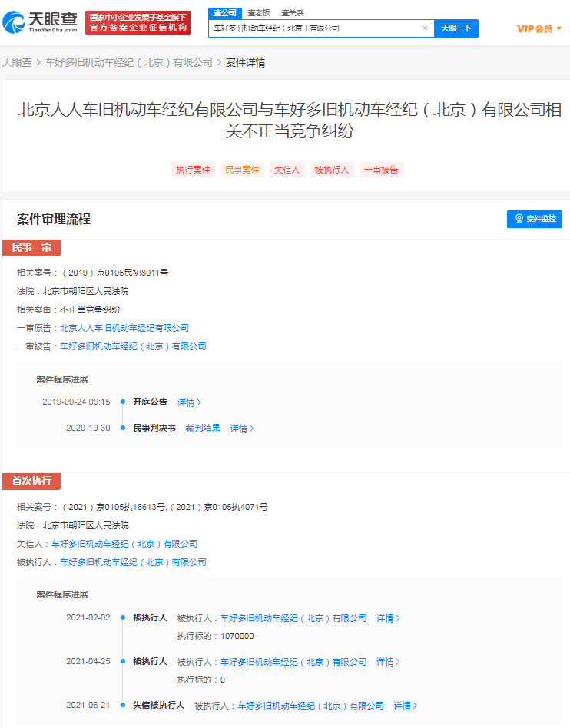
Task: Open 详情 for 民事判决书 entry
Action: [242, 428]
